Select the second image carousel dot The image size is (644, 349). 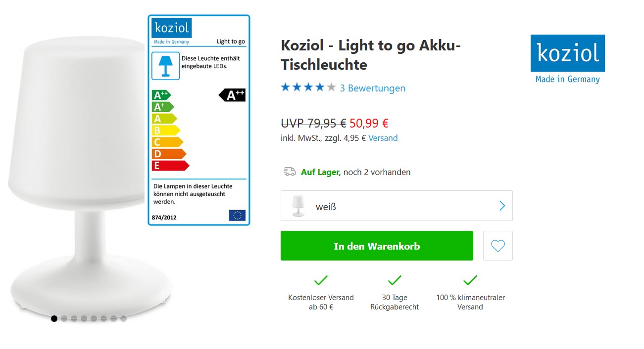(x=64, y=319)
